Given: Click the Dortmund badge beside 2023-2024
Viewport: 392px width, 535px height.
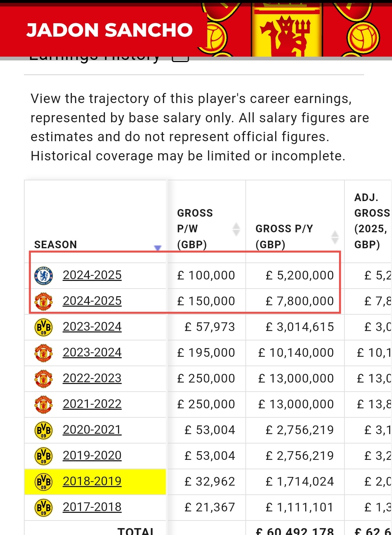Looking at the screenshot, I should (44, 327).
